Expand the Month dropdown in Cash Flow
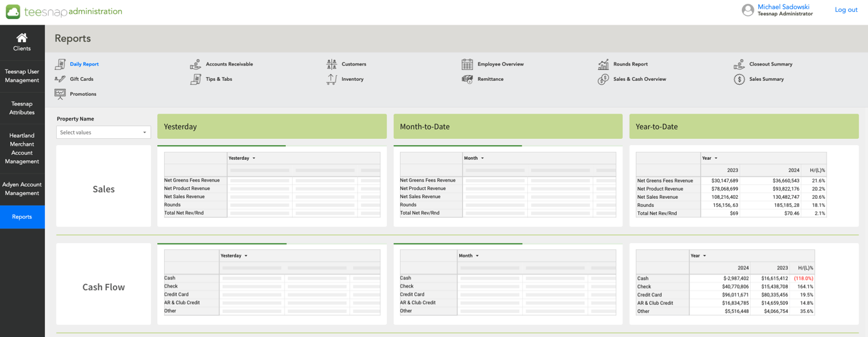The image size is (868, 337). pos(469,256)
